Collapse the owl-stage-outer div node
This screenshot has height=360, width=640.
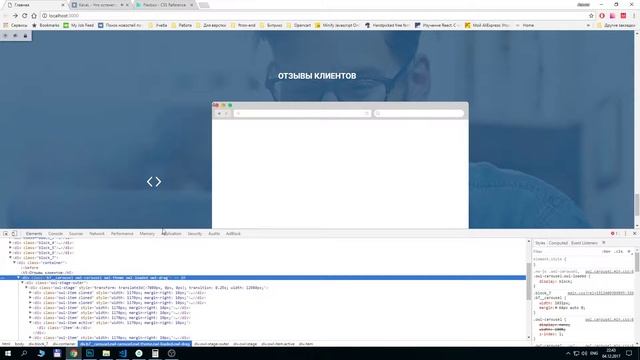22,282
